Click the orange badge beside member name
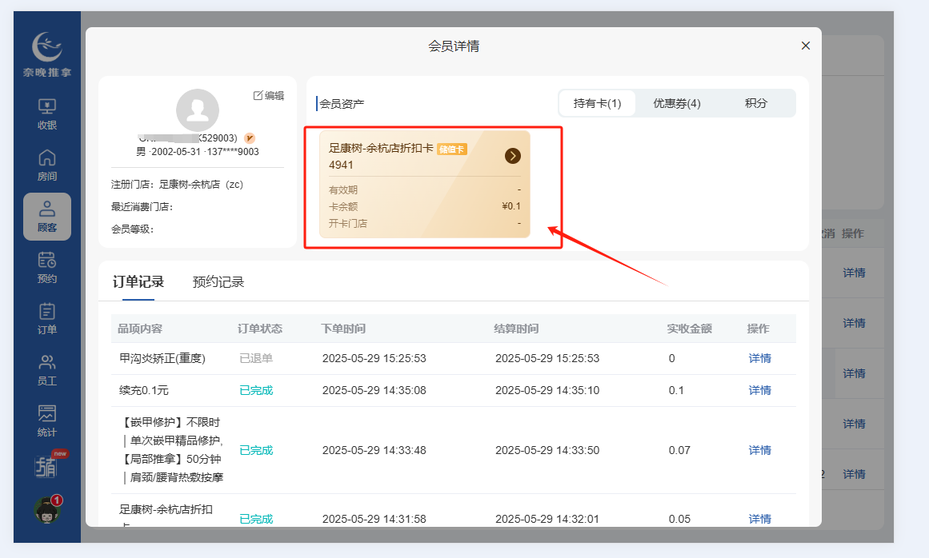 (250, 138)
